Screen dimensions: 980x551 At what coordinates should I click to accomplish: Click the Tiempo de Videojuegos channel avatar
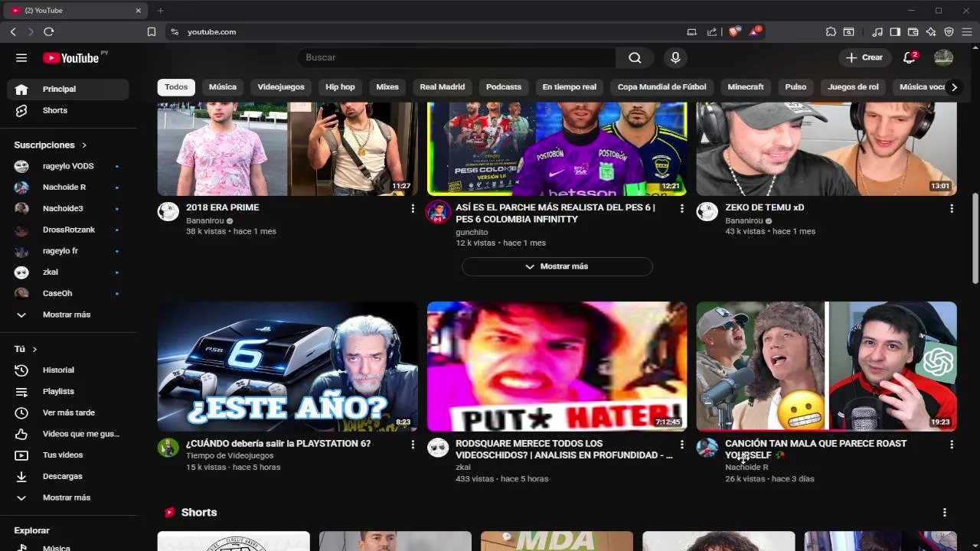coord(168,448)
